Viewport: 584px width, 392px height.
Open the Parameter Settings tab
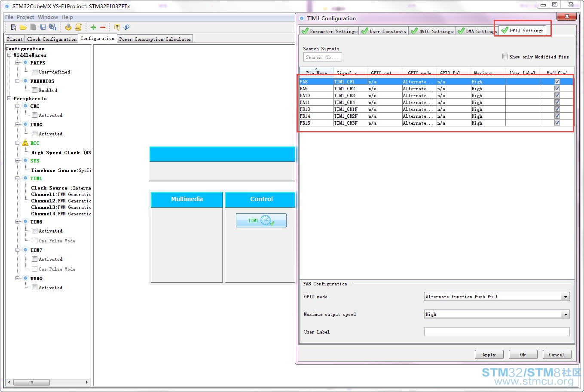[x=329, y=31]
